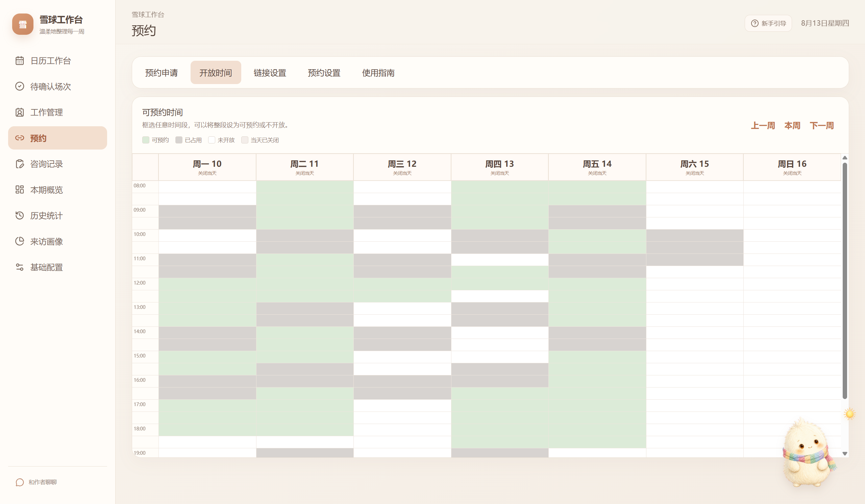Click the green 可预约 legend swatch
Screen dimensions: 865x504
(x=146, y=140)
